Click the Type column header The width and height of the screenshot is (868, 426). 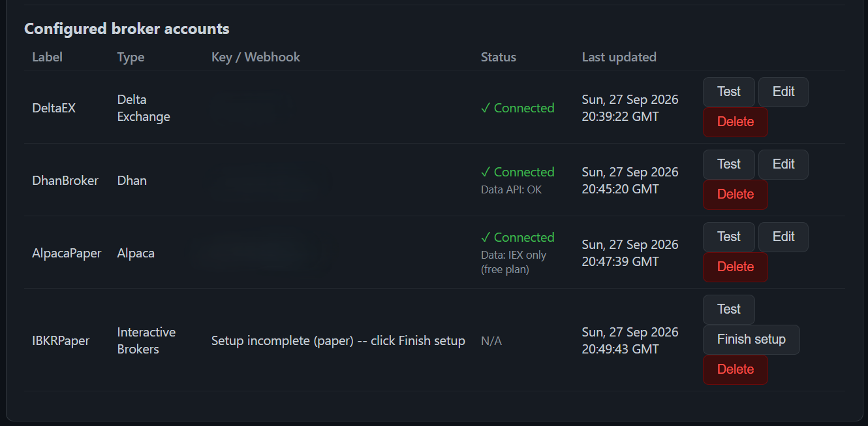131,57
